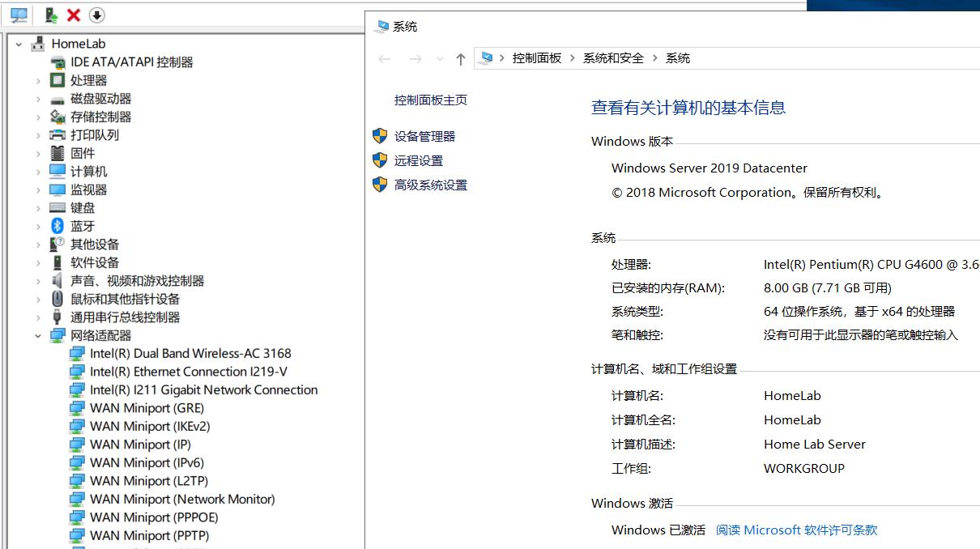Click 系统和安全 in the address breadcrumb
The image size is (980, 549).
(613, 58)
